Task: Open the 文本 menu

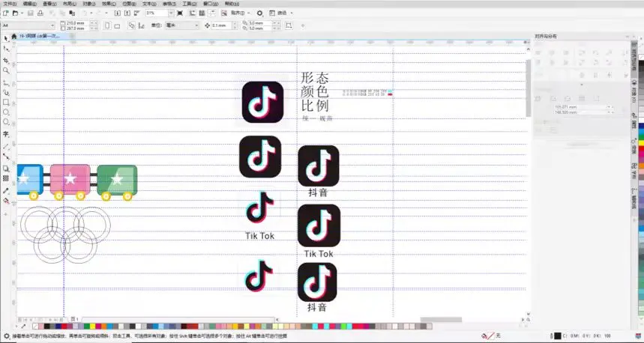Action: click(149, 3)
